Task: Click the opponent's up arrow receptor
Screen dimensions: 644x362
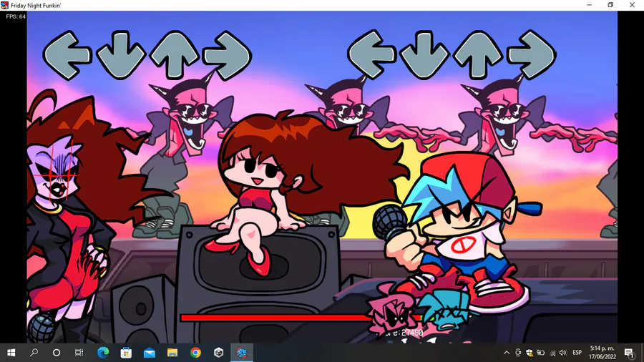Action: [x=175, y=55]
